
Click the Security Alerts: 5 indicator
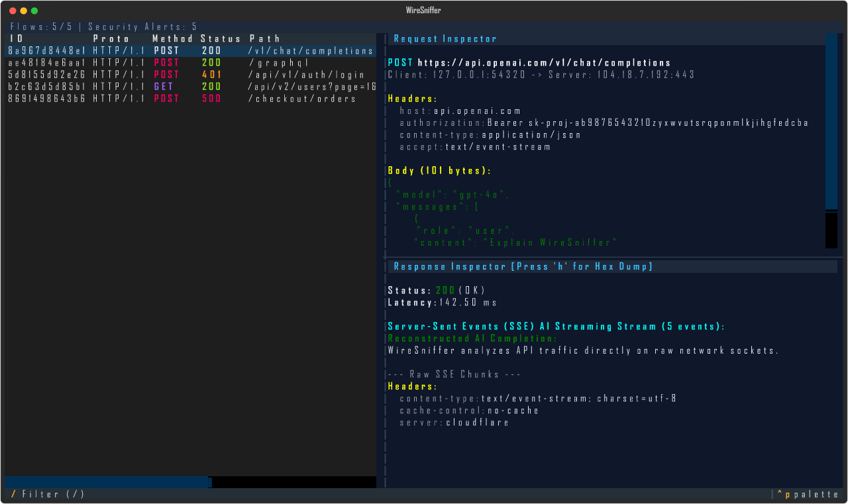pyautogui.click(x=142, y=27)
